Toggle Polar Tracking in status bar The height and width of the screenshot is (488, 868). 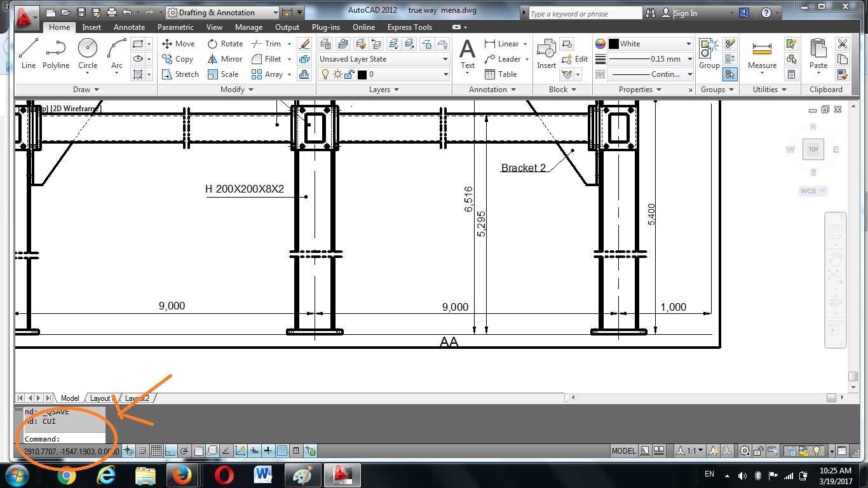point(184,451)
